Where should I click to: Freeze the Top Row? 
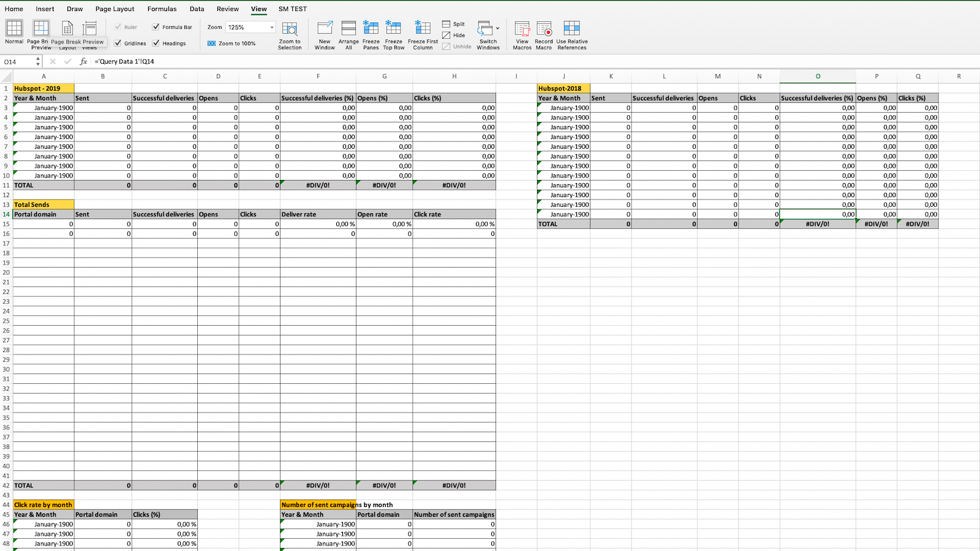pos(394,34)
